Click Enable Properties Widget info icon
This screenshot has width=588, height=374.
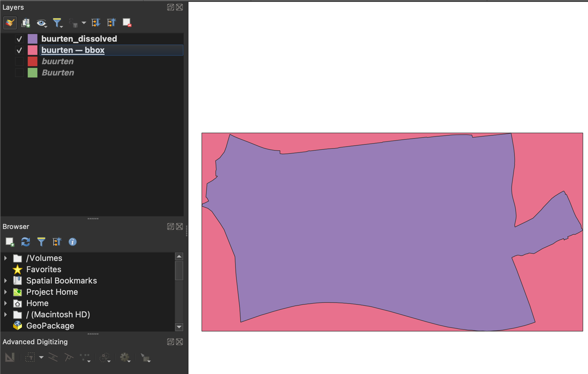[72, 242]
